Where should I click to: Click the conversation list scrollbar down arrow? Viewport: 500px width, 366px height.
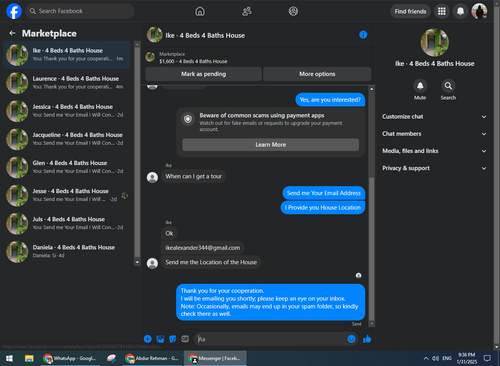[137, 262]
